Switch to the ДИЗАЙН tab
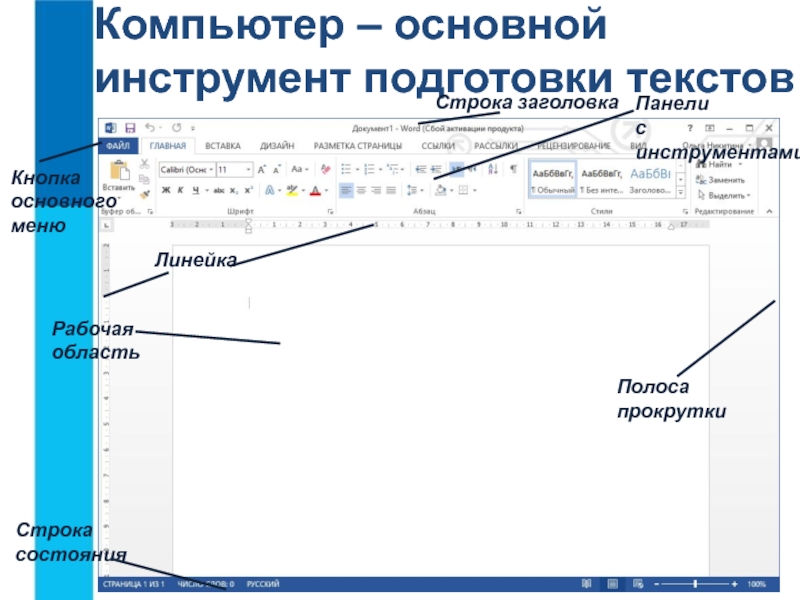Image resolution: width=800 pixels, height=600 pixels. tap(277, 146)
